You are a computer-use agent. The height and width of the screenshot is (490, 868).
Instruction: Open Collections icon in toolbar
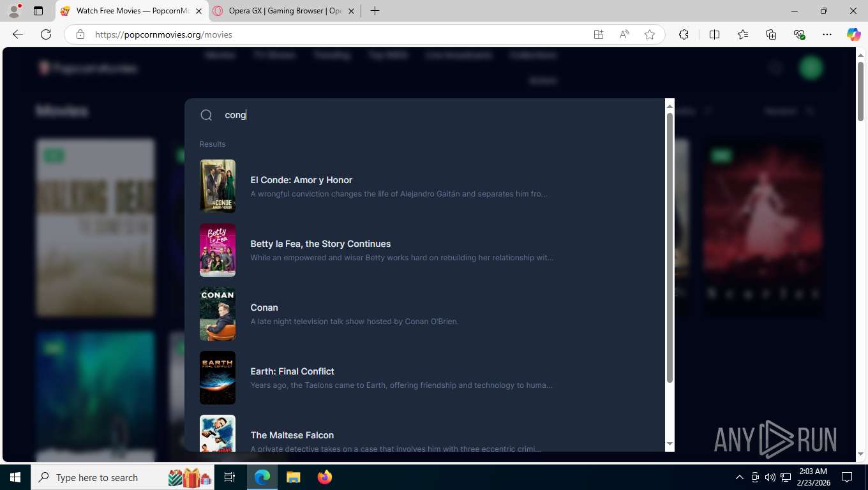(771, 34)
